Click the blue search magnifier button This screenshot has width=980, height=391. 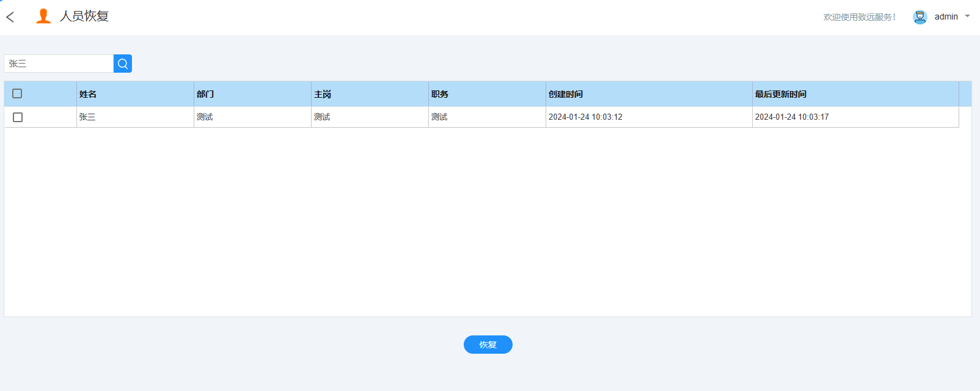pos(123,64)
